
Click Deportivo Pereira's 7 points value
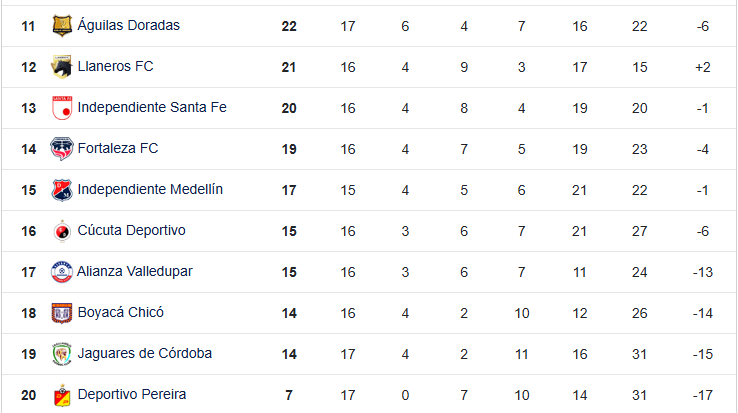tap(289, 394)
